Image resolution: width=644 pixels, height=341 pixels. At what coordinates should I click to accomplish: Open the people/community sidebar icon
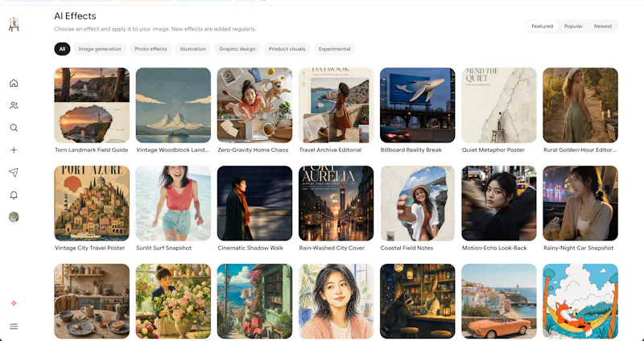pyautogui.click(x=14, y=106)
